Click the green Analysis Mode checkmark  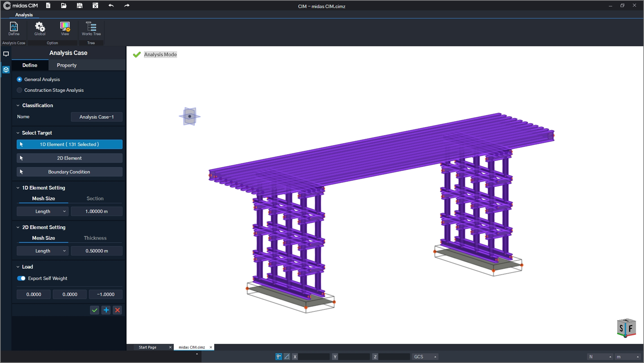coord(137,55)
